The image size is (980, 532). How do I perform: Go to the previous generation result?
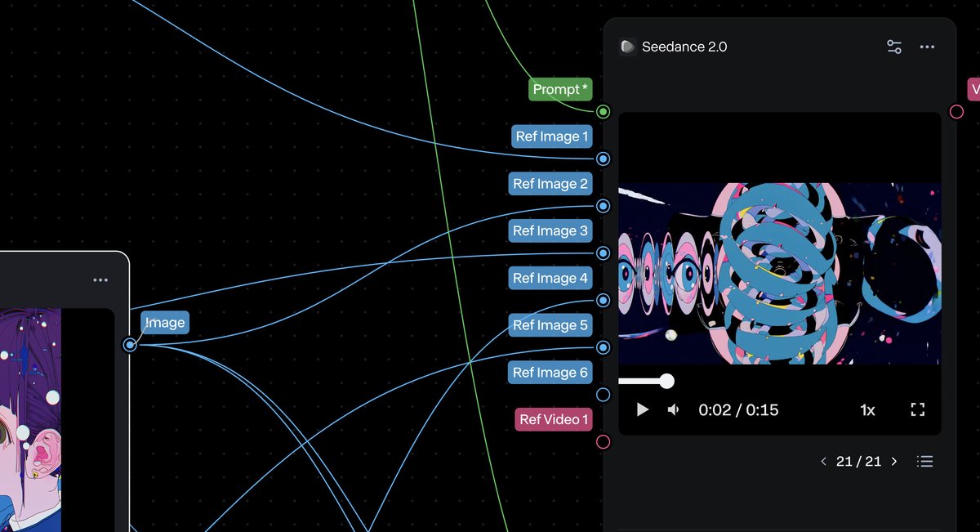pos(823,462)
